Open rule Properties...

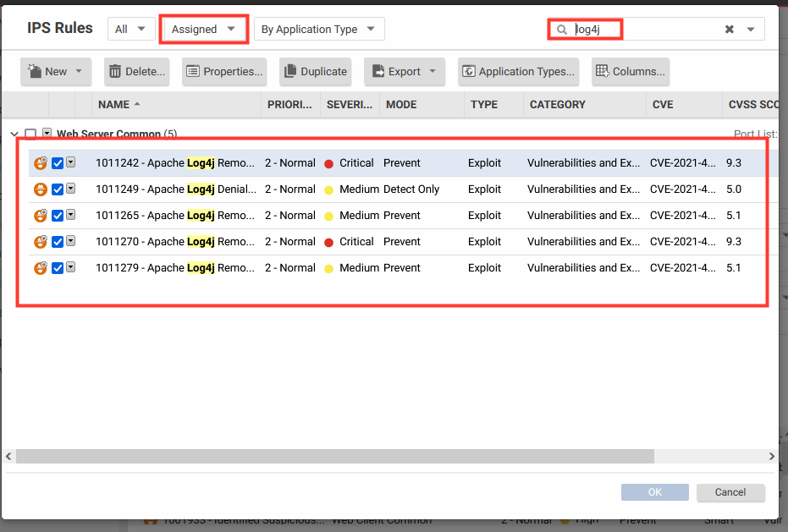tap(224, 71)
